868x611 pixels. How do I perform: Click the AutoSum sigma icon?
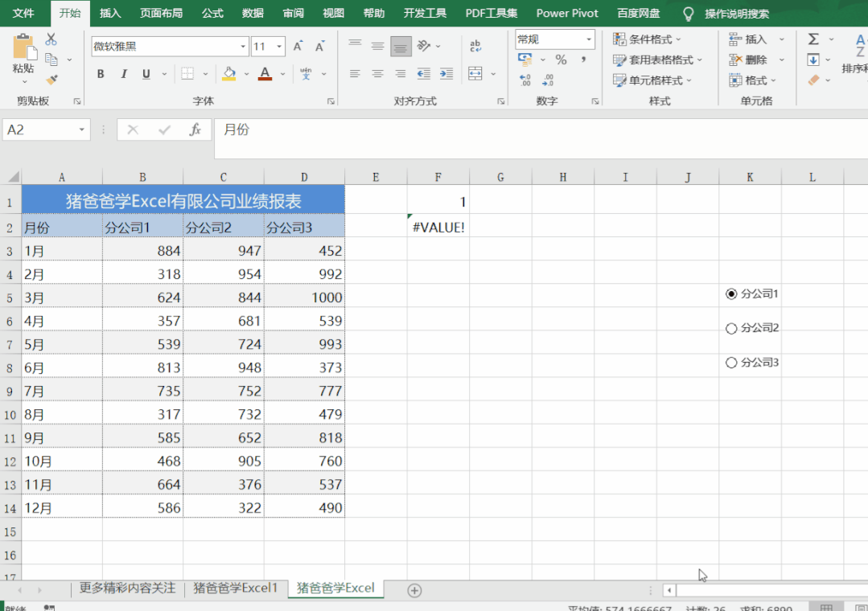tap(813, 39)
